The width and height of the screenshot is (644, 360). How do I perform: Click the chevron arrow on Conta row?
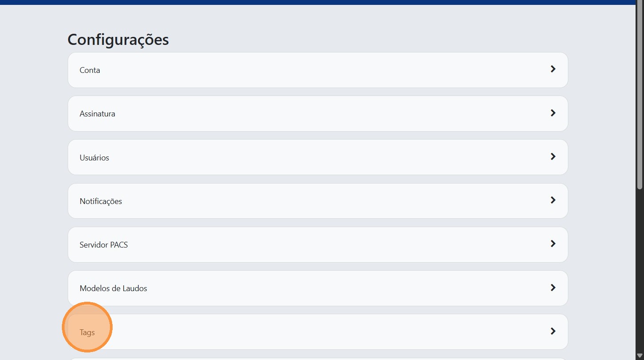coord(553,69)
